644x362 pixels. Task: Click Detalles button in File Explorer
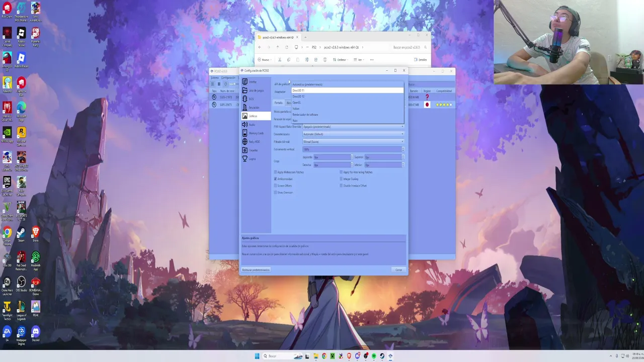click(421, 60)
